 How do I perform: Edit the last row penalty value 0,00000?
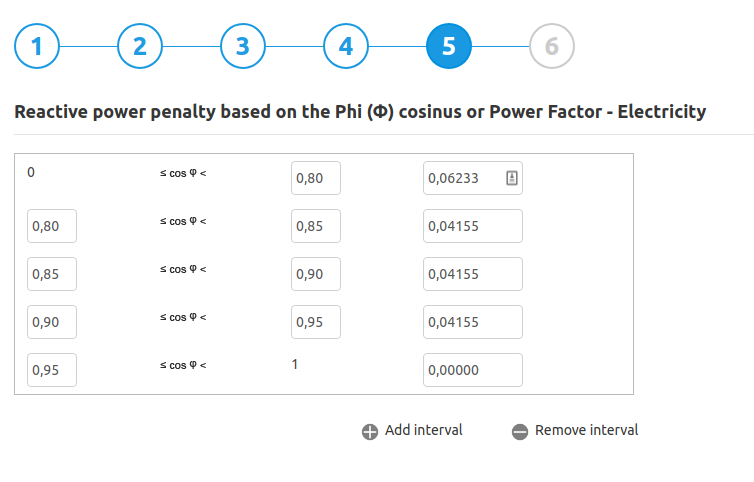click(473, 370)
